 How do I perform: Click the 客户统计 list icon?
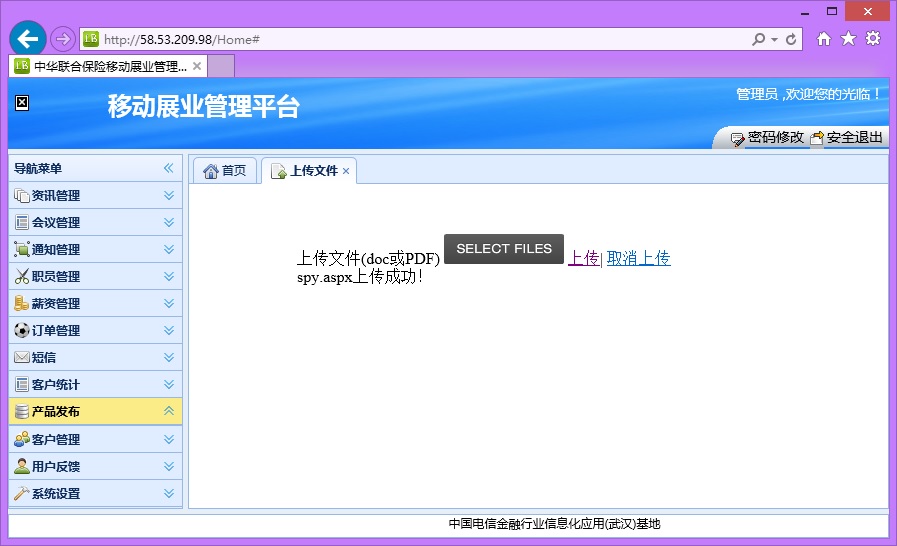pos(21,385)
